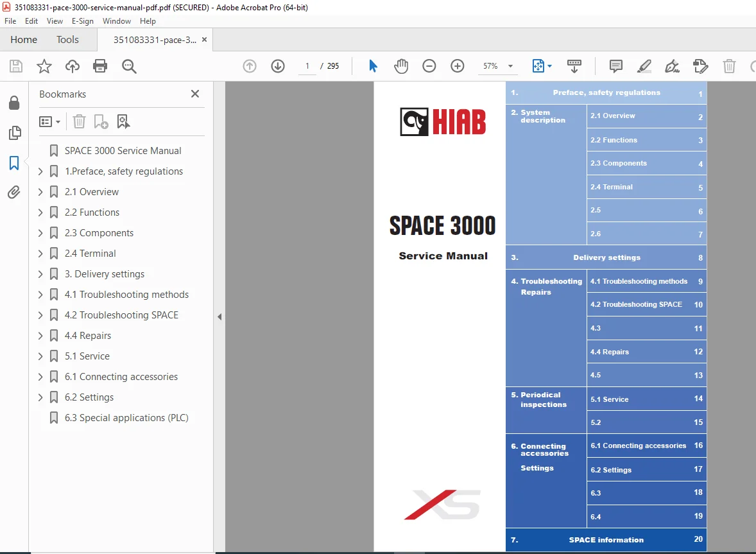Open the Edit menu
This screenshot has height=554, width=756.
click(31, 21)
